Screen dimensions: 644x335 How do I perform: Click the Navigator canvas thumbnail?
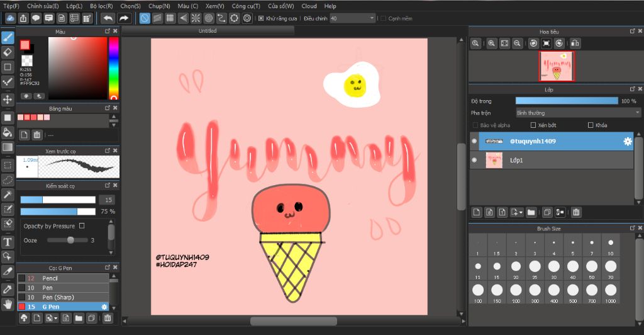pos(557,66)
